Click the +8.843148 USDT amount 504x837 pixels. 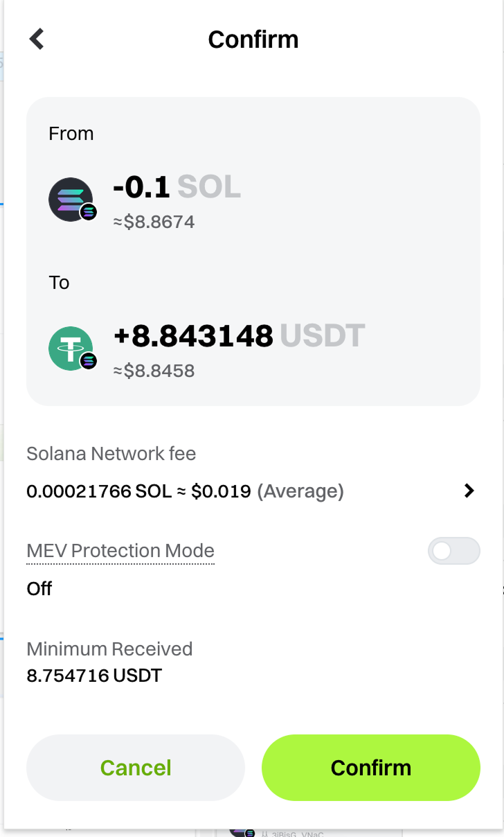[239, 336]
